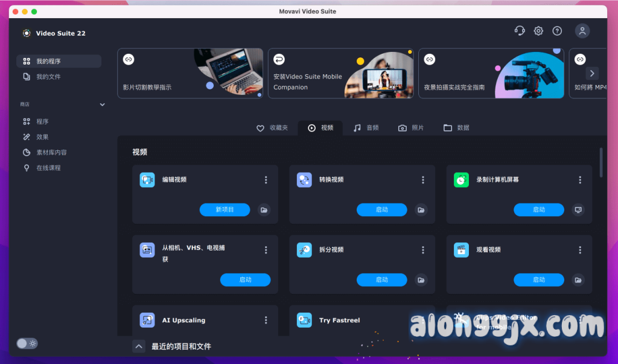
Task: Switch to the 音频 tab
Action: (366, 128)
